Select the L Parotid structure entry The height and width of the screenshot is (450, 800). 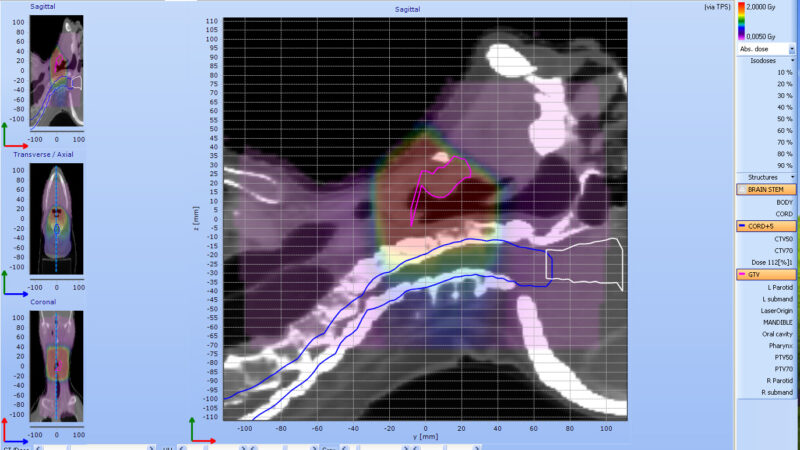(776, 286)
